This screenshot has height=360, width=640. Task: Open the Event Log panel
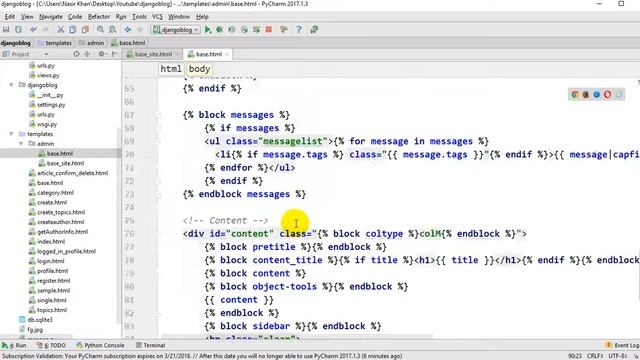623,345
